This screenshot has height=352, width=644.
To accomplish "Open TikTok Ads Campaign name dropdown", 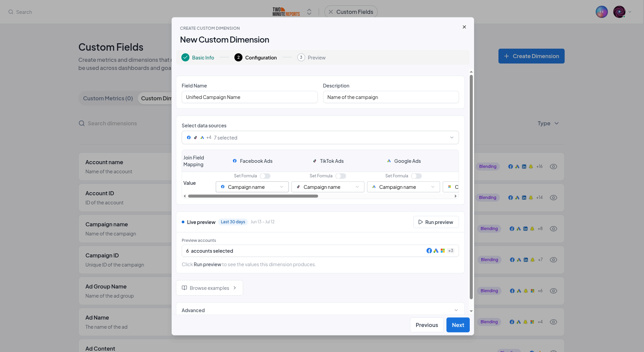I will [328, 187].
